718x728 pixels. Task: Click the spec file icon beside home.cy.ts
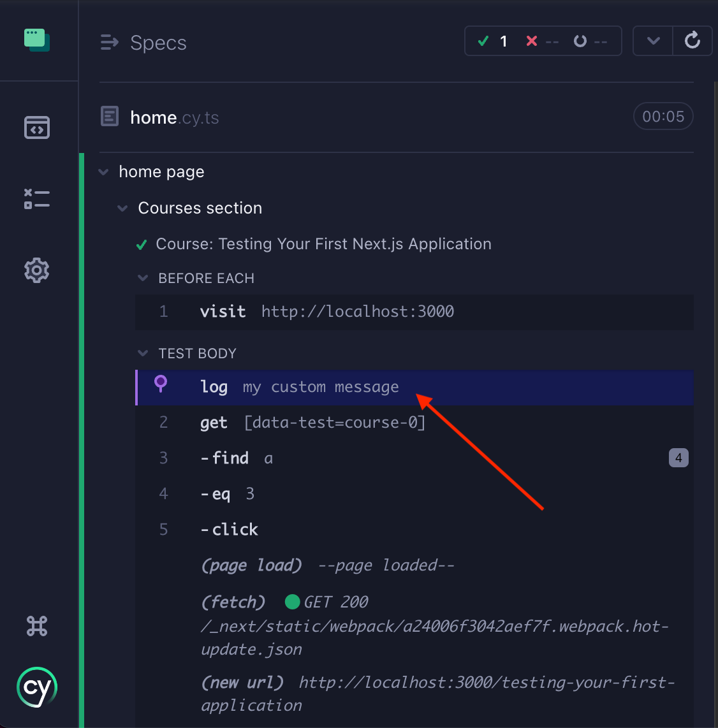(x=109, y=116)
